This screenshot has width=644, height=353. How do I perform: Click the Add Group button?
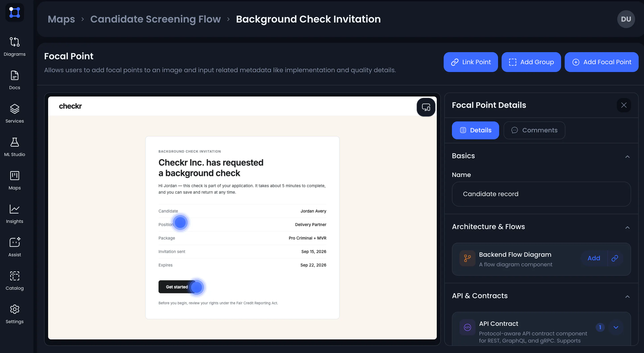(531, 62)
